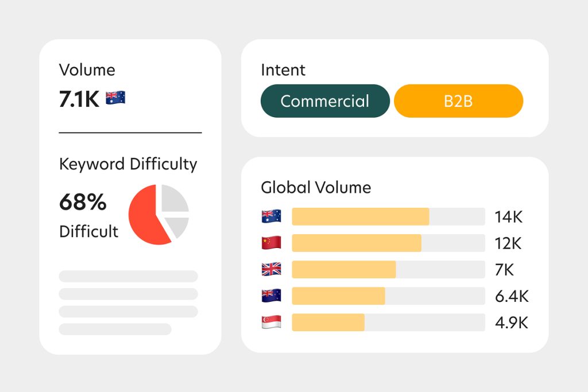This screenshot has height=392, width=588.
Task: Click the flag beside the 6.4K bar
Action: point(271,296)
